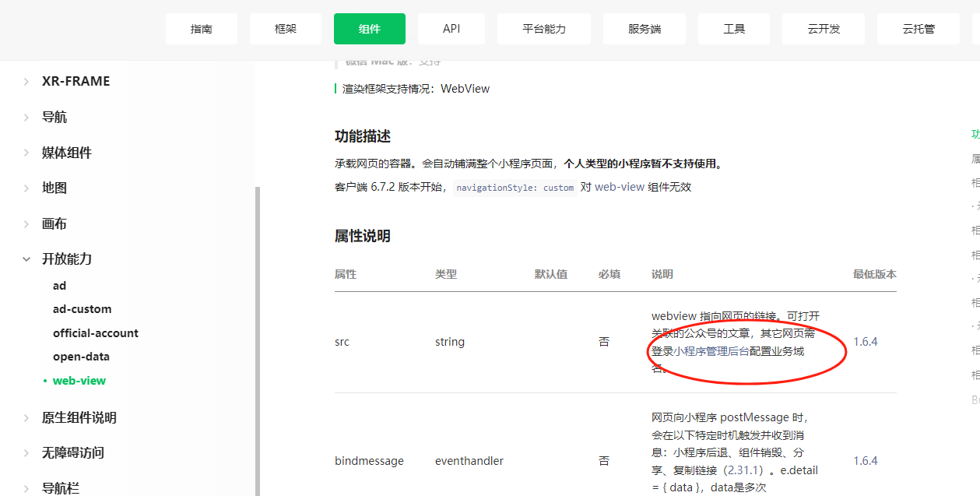Click the 原生组件说明 sidebar label
This screenshot has height=496, width=980.
pyautogui.click(x=79, y=417)
